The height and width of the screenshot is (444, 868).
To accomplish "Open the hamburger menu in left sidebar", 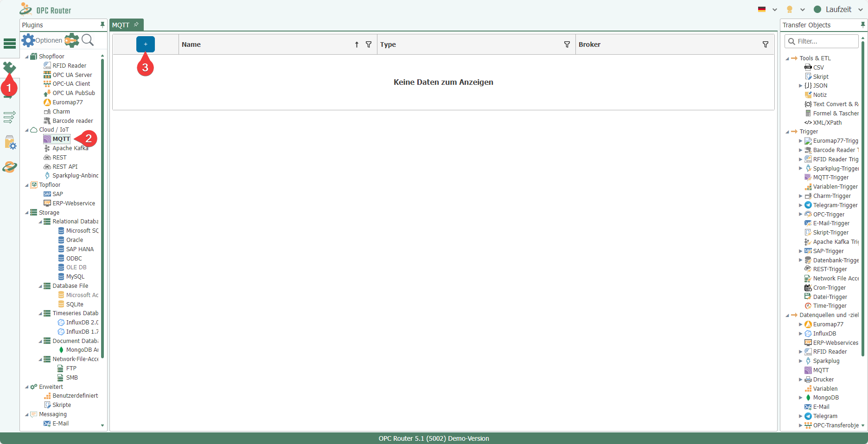I will [x=10, y=44].
